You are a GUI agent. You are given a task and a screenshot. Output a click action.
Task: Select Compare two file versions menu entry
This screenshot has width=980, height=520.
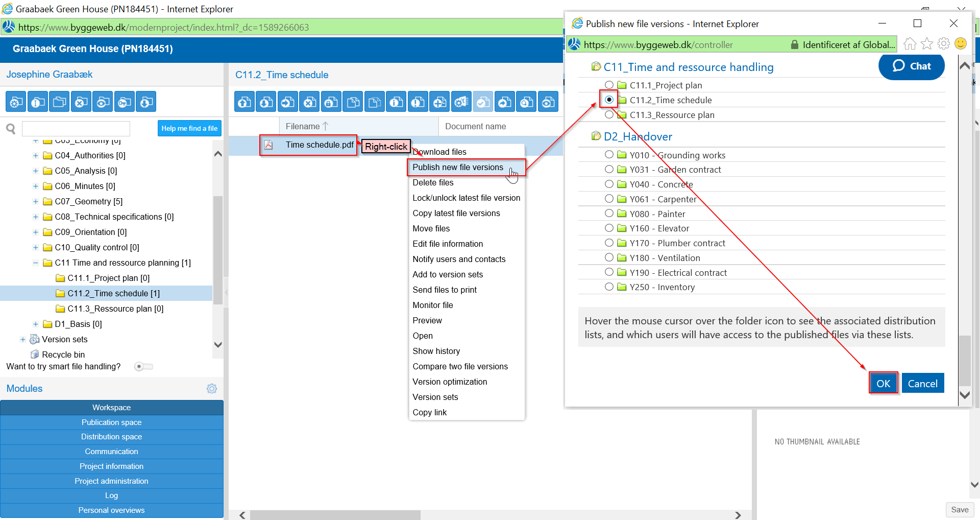pyautogui.click(x=460, y=366)
